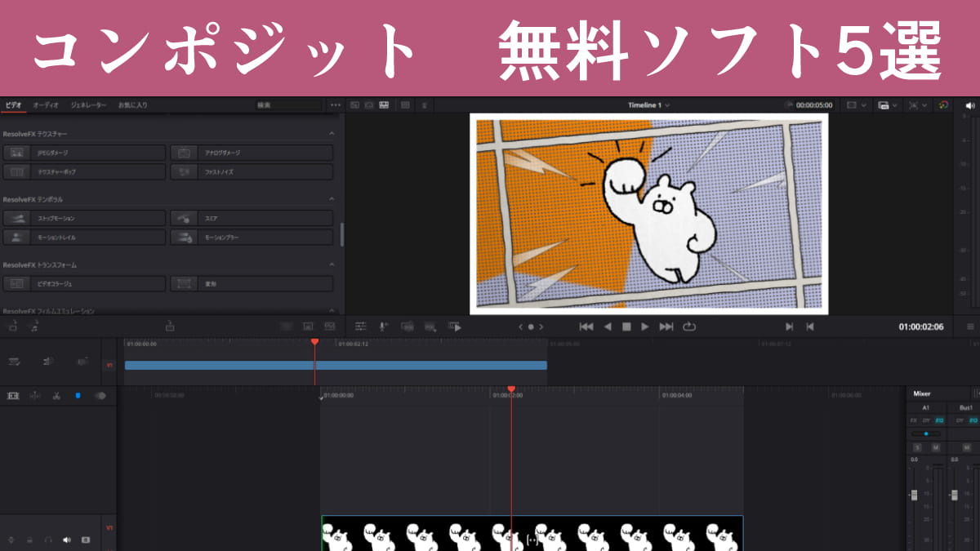980x551 pixels.
Task: Click the speaker volume icon
Action: [x=970, y=105]
